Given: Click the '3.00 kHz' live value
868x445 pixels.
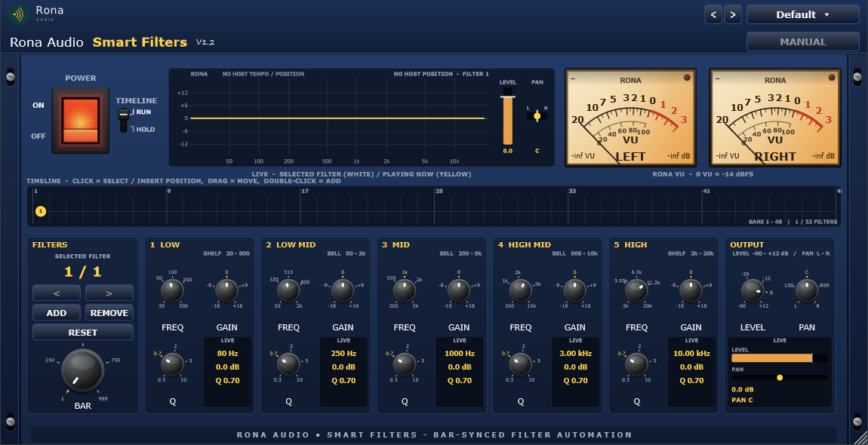Looking at the screenshot, I should 576,353.
